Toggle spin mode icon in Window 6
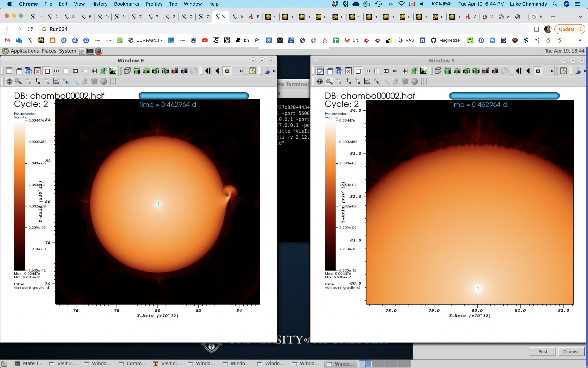Image resolution: width=588 pixels, height=368 pixels. coord(103,71)
